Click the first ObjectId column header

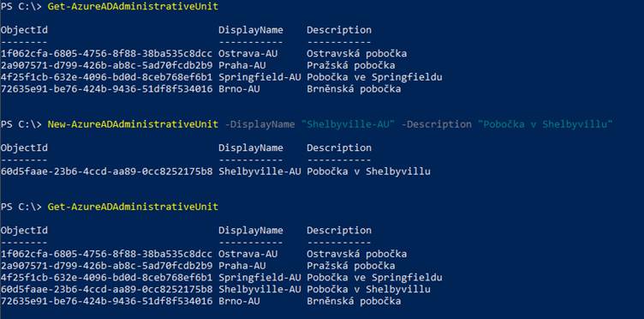[24, 30]
